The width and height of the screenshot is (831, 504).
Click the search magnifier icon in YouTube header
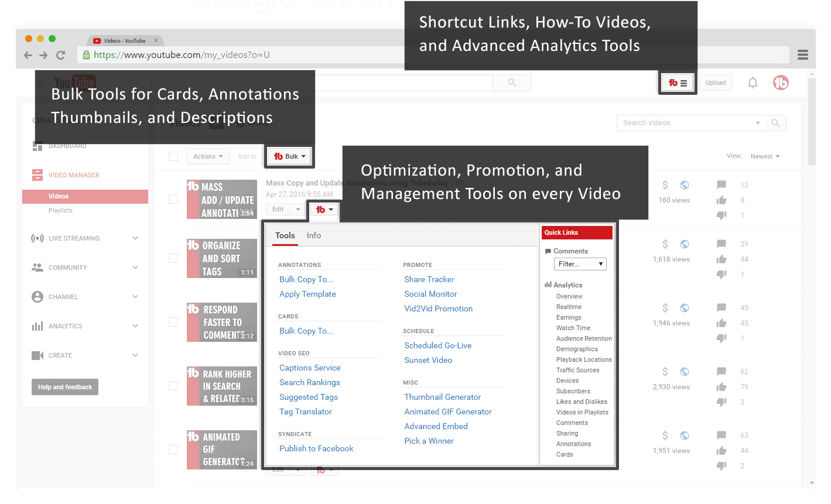(x=512, y=83)
